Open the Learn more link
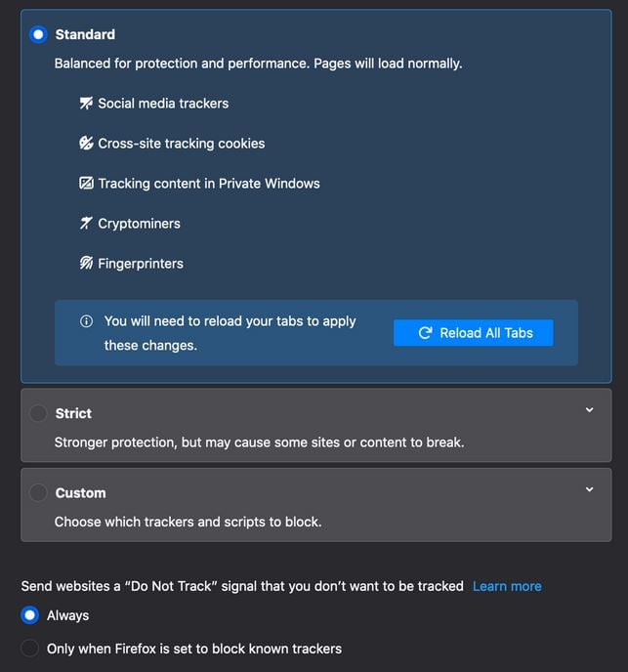 [x=507, y=586]
